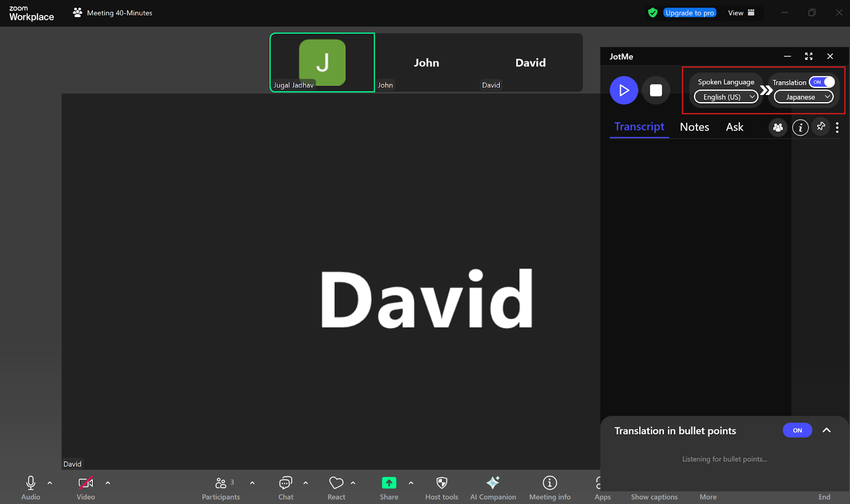Viewport: 850px width, 504px height.
Task: Mute microphone via Audio icon
Action: pos(31,483)
